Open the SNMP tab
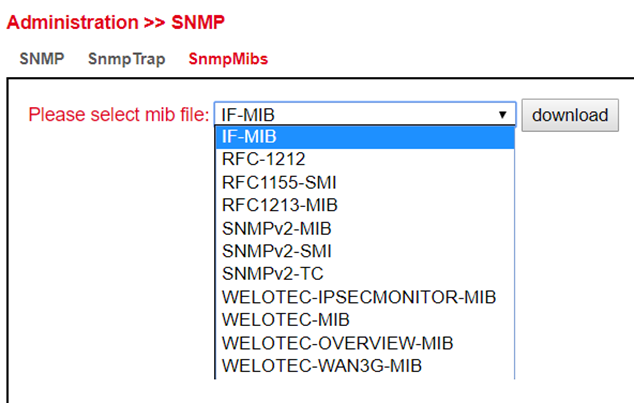This screenshot has height=403, width=634. [x=41, y=58]
